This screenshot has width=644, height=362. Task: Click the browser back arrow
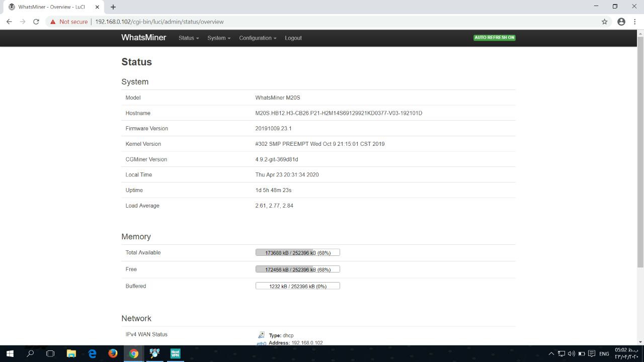(x=9, y=22)
